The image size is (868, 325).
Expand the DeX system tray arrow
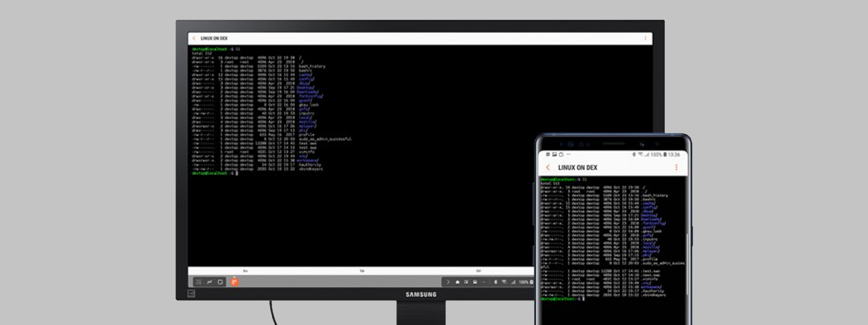tap(448, 282)
